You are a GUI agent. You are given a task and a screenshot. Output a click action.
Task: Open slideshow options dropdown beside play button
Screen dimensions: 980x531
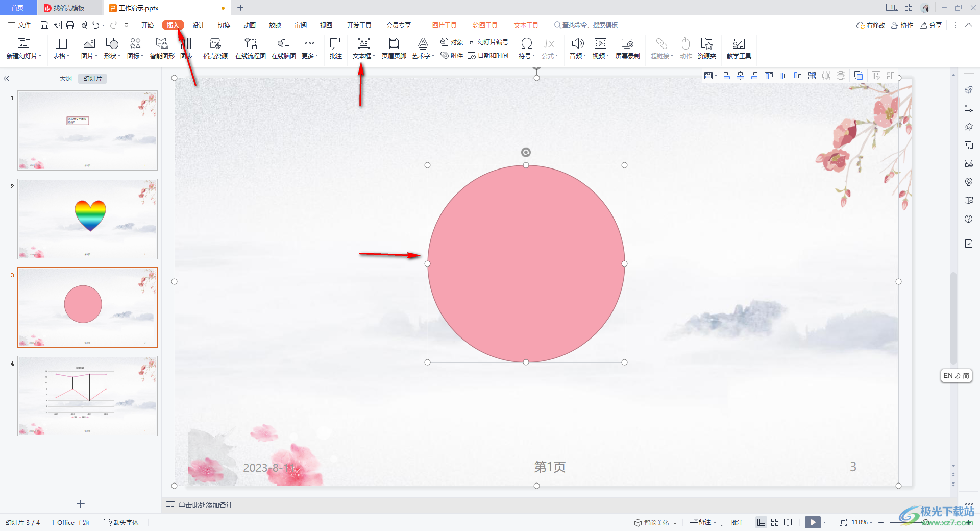824,522
